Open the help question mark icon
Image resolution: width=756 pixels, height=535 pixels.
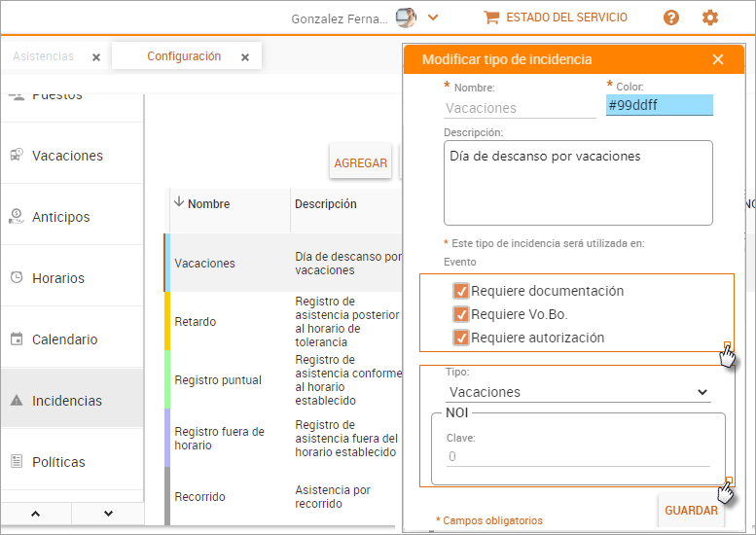click(x=671, y=18)
